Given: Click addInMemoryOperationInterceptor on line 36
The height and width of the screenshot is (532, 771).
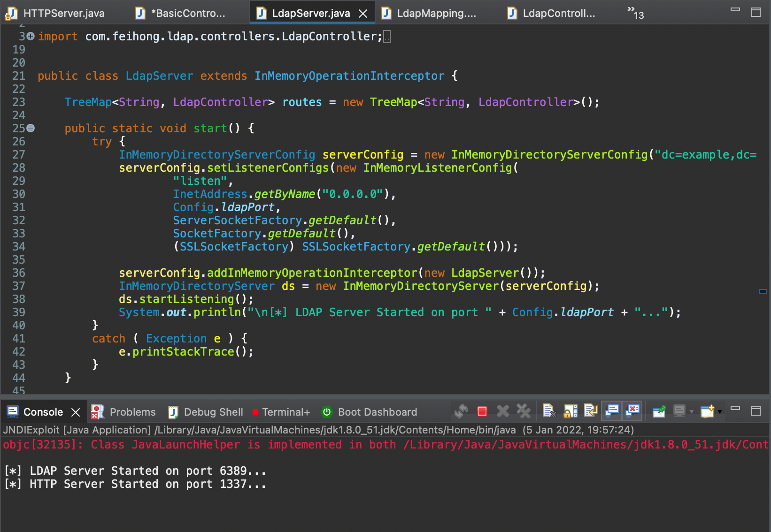Looking at the screenshot, I should 312,273.
